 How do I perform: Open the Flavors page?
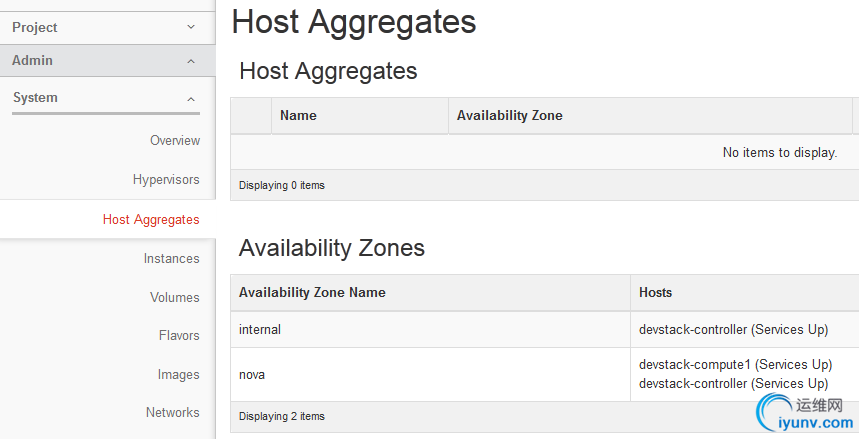coord(179,336)
